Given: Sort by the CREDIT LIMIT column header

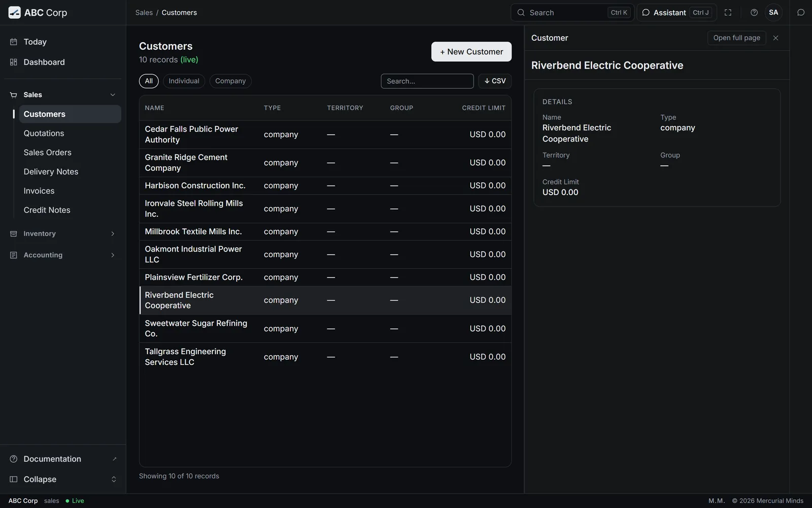Looking at the screenshot, I should [484, 108].
